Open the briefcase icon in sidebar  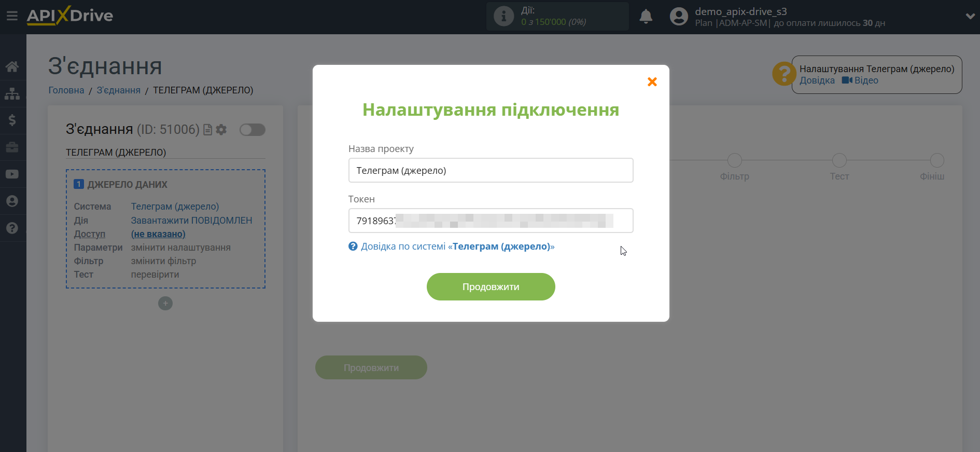[x=12, y=147]
